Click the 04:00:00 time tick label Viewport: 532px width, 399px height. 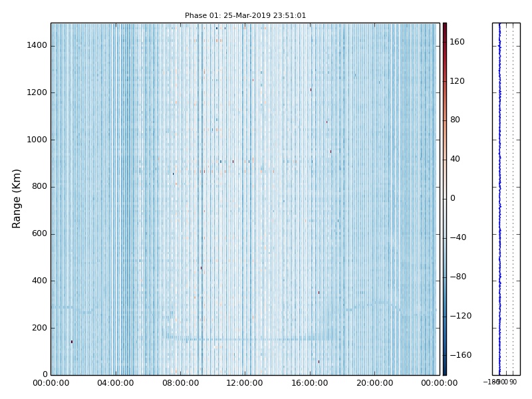115,383
